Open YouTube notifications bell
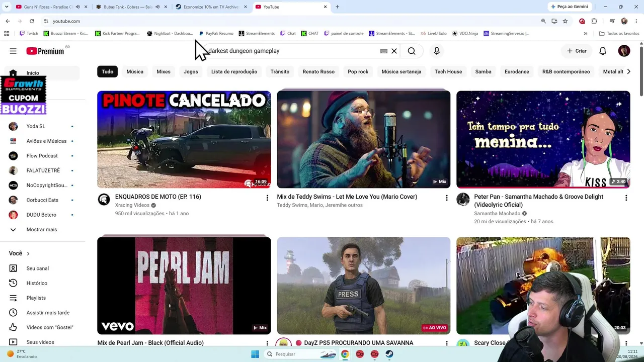 [x=603, y=51]
